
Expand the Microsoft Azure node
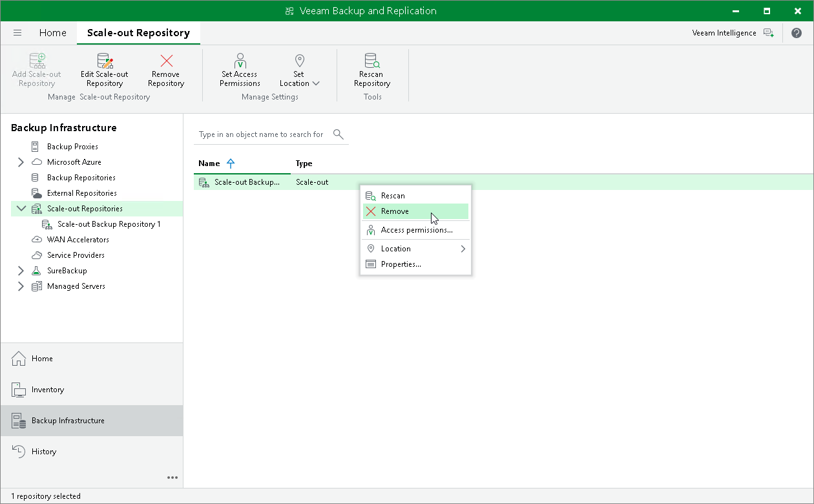pyautogui.click(x=21, y=162)
